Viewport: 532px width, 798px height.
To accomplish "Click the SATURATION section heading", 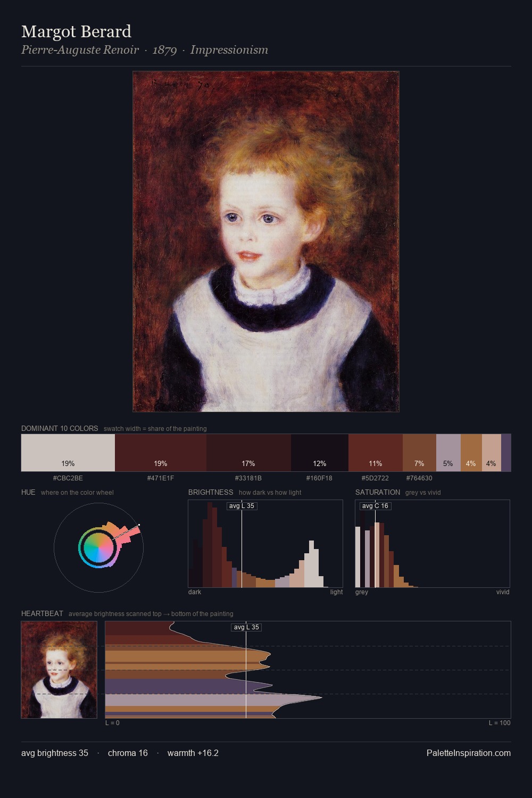I will click(x=378, y=492).
